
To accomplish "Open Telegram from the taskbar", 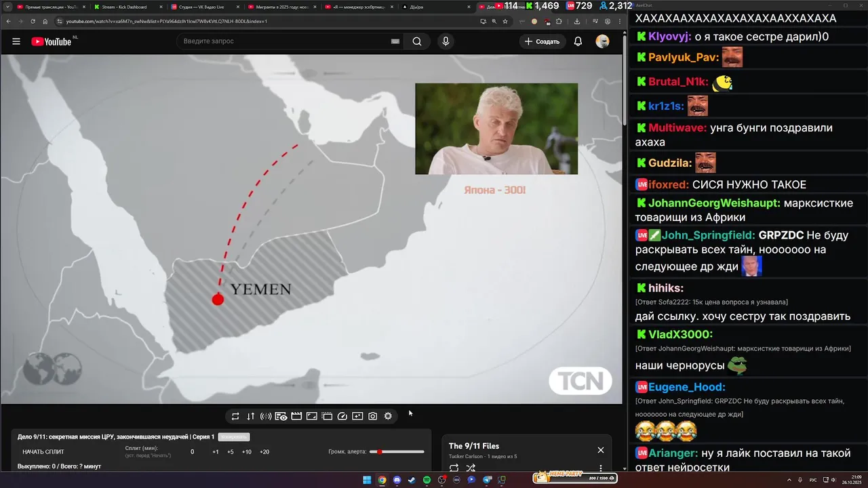I will coord(486,480).
